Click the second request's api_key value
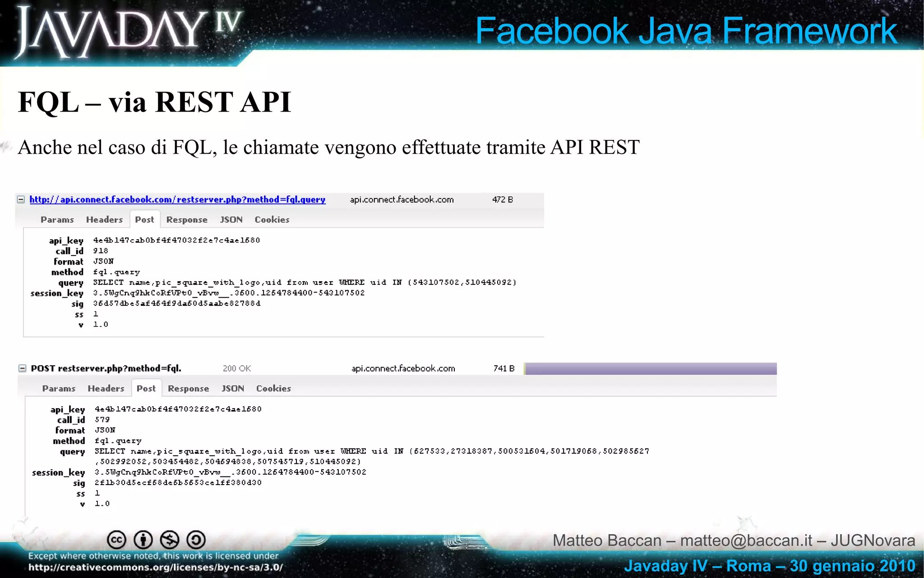The image size is (924, 578). tap(178, 409)
